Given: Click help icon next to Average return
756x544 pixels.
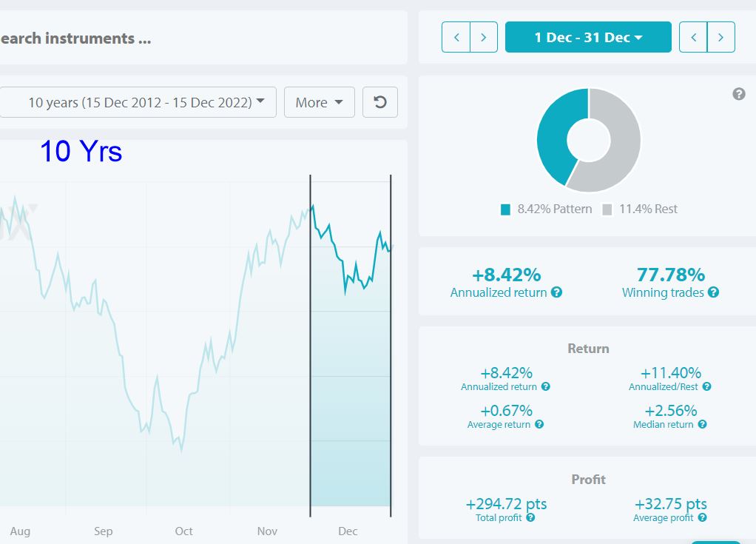Looking at the screenshot, I should pyautogui.click(x=539, y=424).
